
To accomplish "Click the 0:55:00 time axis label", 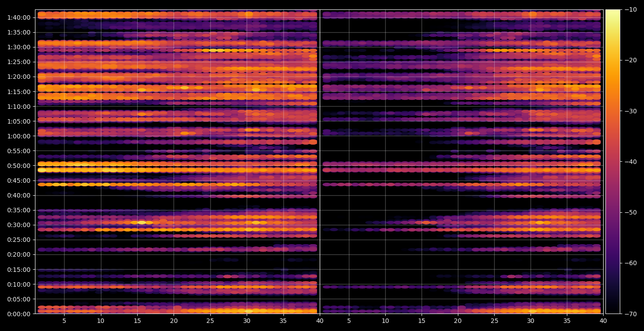I will (x=19, y=151).
